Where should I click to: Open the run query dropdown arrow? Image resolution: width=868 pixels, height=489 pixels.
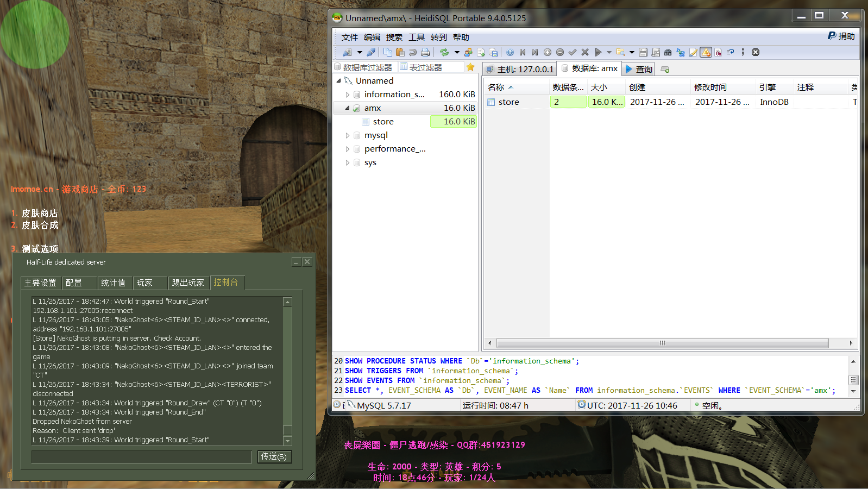click(x=609, y=52)
